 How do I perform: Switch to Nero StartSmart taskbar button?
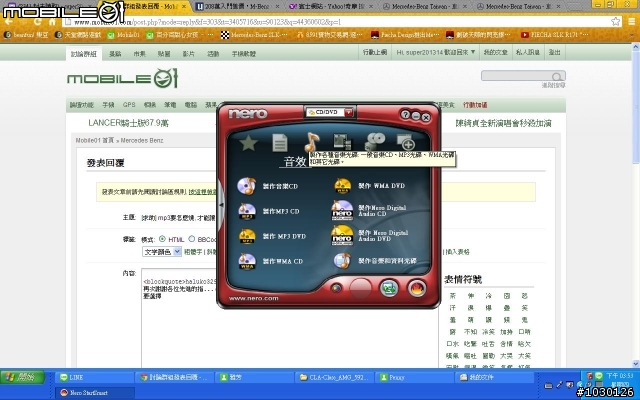[95, 393]
